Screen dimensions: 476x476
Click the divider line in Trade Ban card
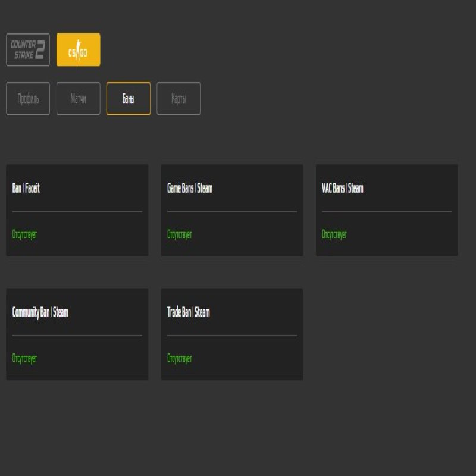(232, 335)
